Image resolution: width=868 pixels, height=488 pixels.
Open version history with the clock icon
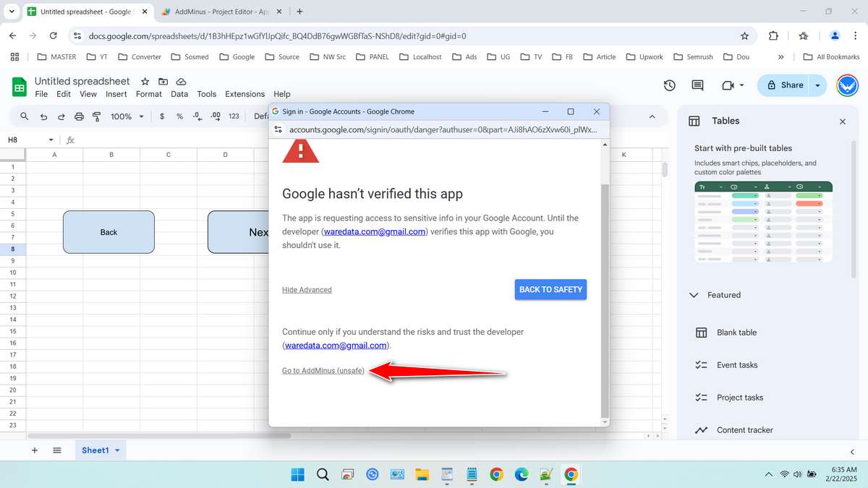tap(669, 85)
